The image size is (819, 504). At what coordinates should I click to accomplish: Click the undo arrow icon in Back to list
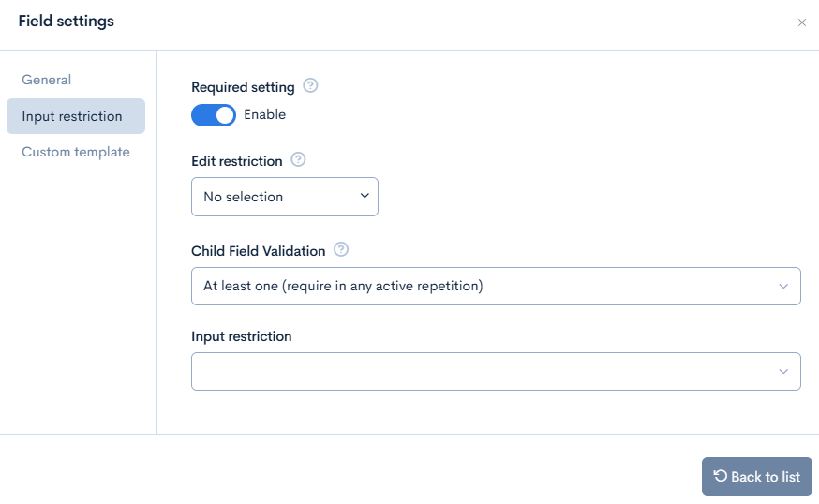(x=721, y=476)
